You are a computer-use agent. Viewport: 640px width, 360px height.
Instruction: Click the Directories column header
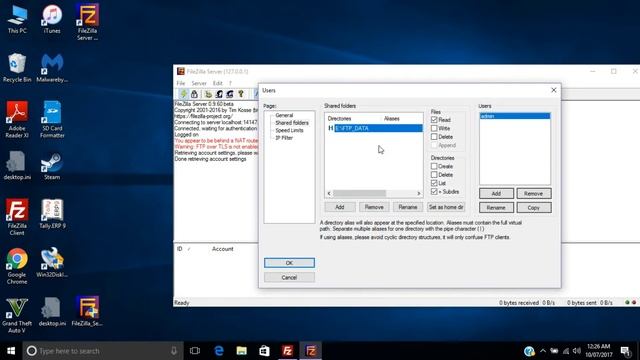click(x=339, y=119)
